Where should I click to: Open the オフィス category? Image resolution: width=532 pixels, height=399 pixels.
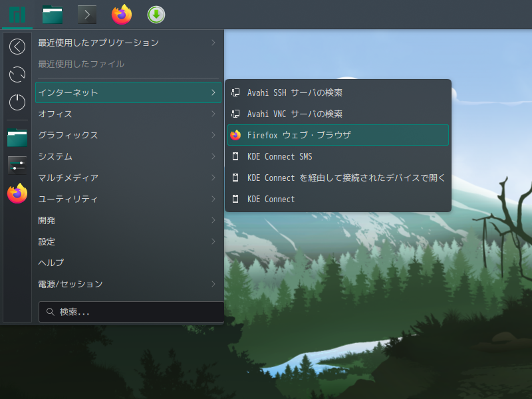[x=128, y=114]
